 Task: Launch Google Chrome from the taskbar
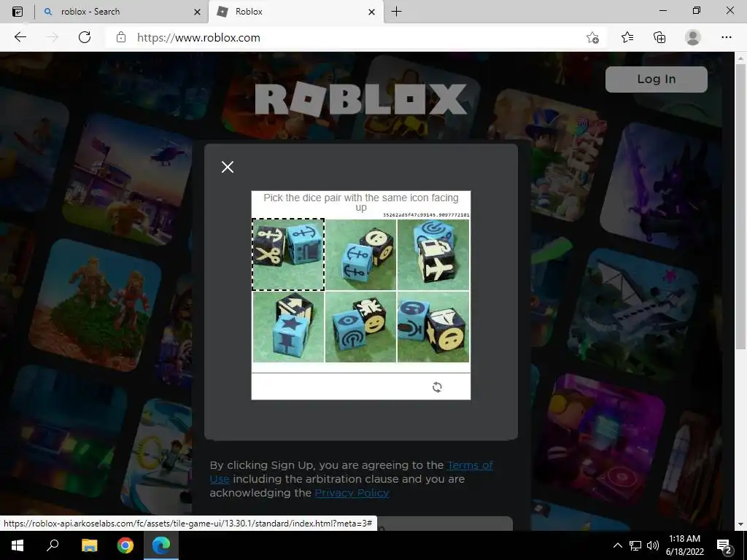click(125, 545)
